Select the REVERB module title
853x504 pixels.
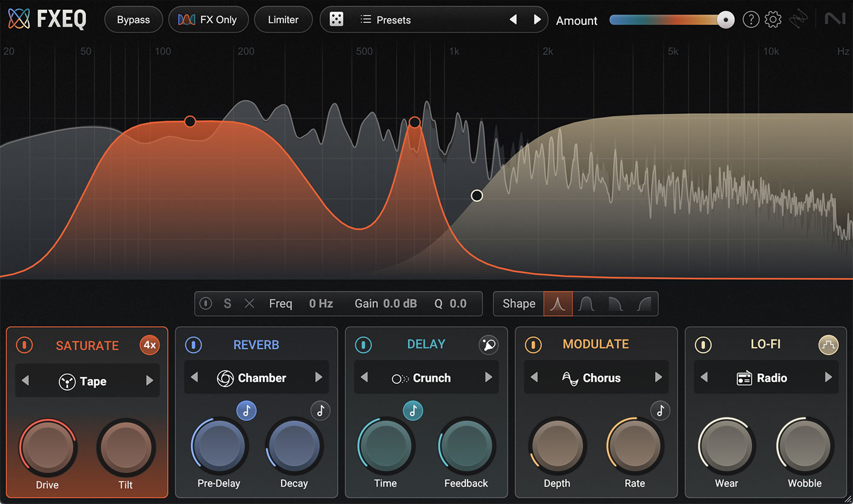(x=256, y=345)
